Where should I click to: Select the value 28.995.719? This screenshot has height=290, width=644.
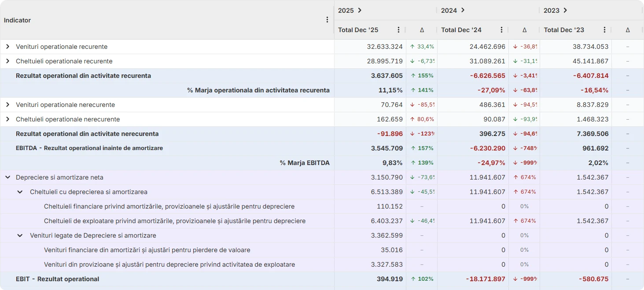(385, 61)
